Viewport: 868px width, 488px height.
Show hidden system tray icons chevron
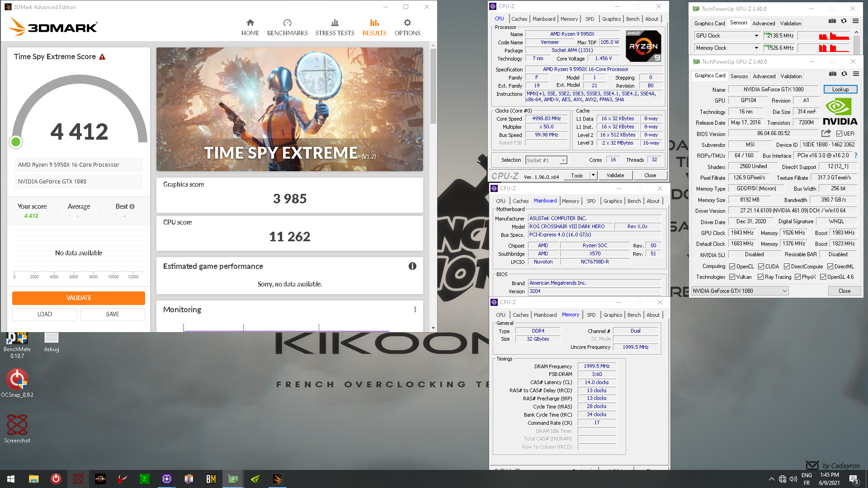[x=771, y=479]
